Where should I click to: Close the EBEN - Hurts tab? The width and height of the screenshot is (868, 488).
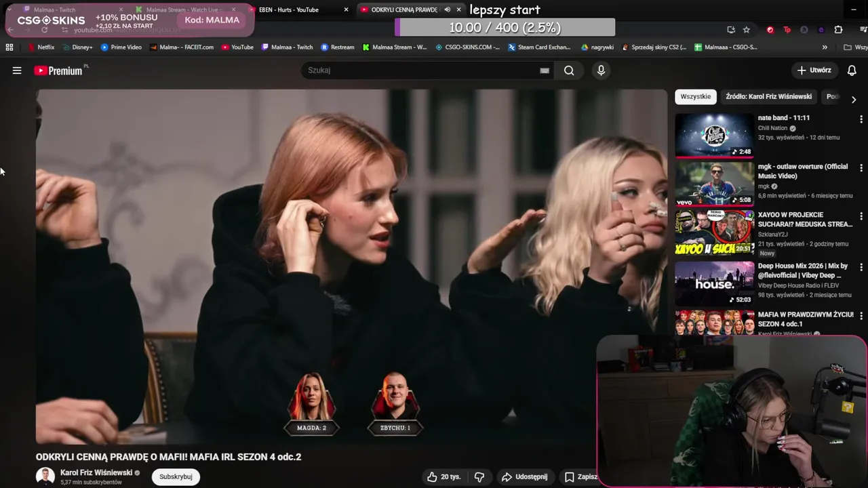(x=346, y=9)
